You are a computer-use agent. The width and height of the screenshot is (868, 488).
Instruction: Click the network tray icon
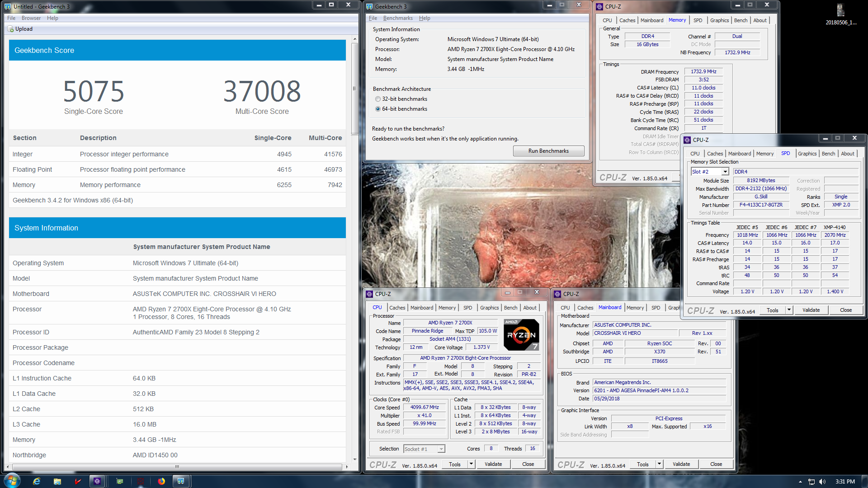tap(811, 482)
